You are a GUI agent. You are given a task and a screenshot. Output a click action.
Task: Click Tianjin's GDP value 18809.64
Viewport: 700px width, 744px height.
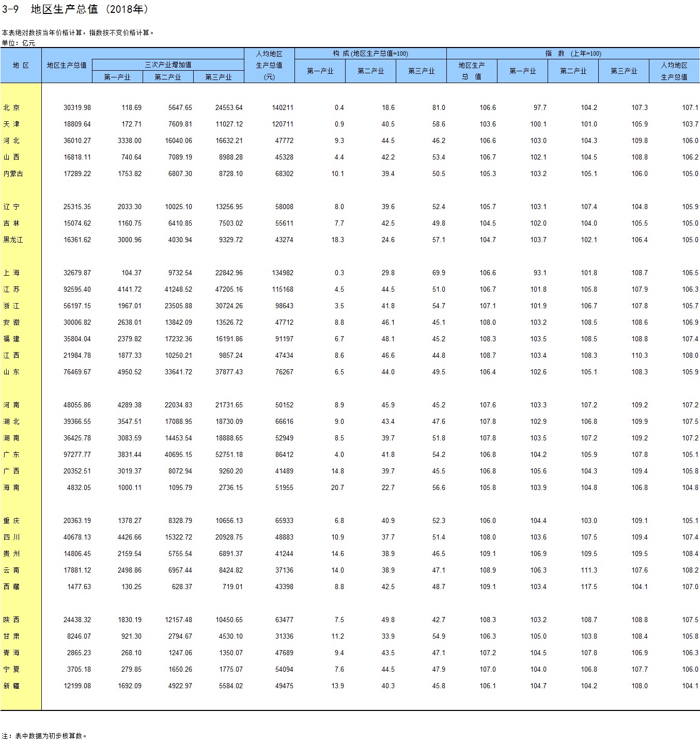pyautogui.click(x=77, y=124)
